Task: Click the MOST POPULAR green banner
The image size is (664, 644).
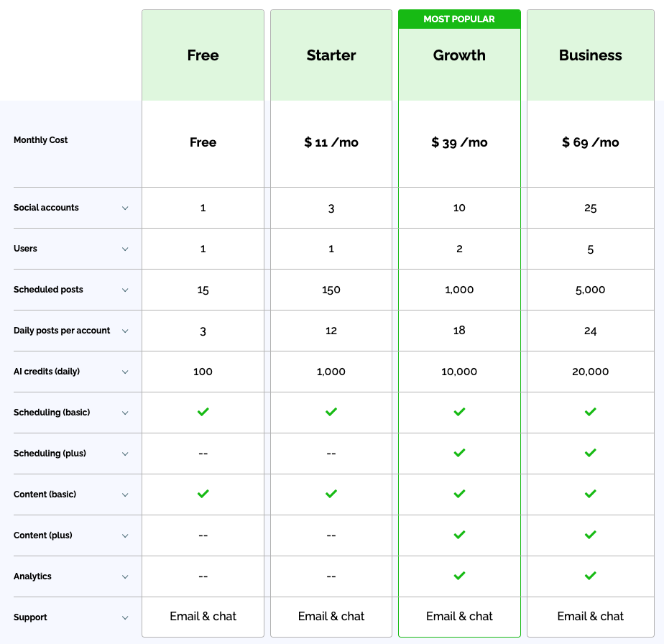Action: tap(459, 19)
